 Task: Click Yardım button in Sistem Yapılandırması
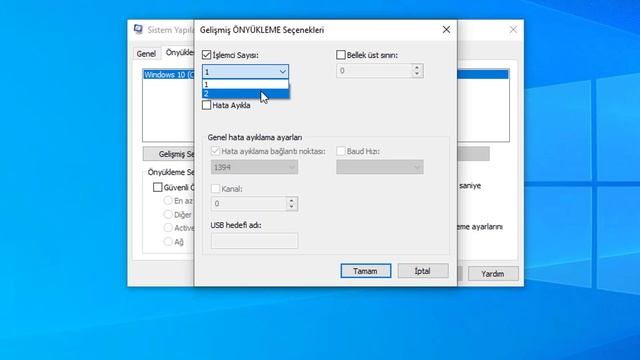click(x=493, y=274)
